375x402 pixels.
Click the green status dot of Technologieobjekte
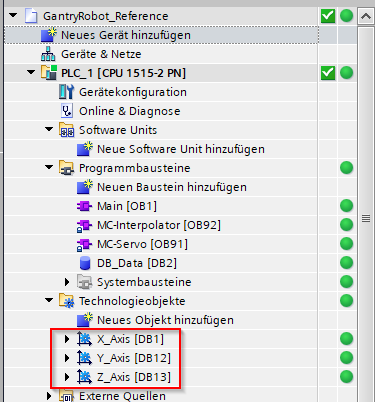point(346,301)
